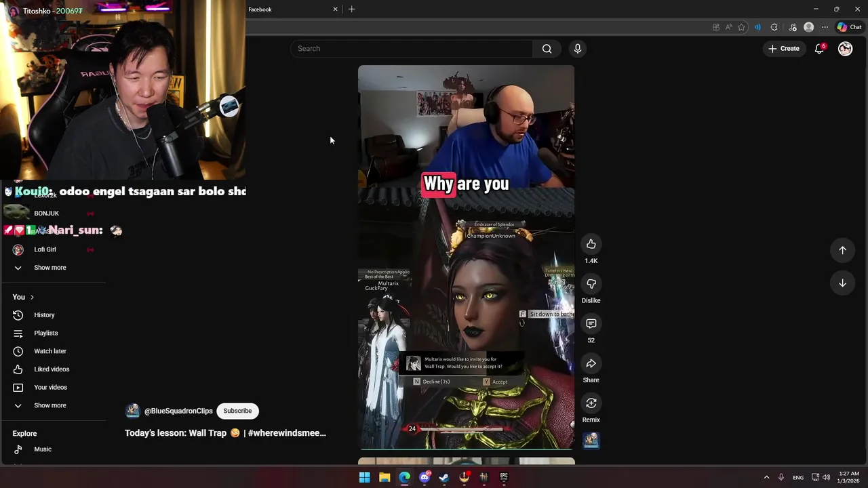Open YouTube notifications bell

click(x=819, y=49)
